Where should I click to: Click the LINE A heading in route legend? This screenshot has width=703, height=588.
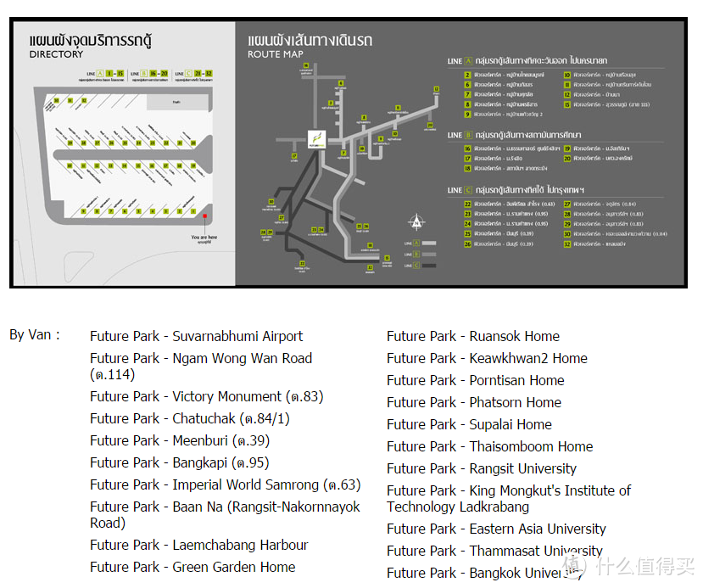527,60
